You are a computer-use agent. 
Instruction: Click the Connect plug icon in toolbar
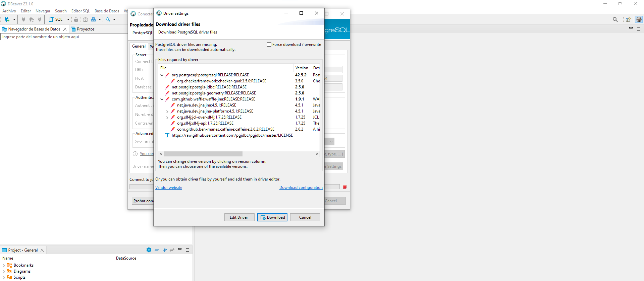tap(23, 19)
